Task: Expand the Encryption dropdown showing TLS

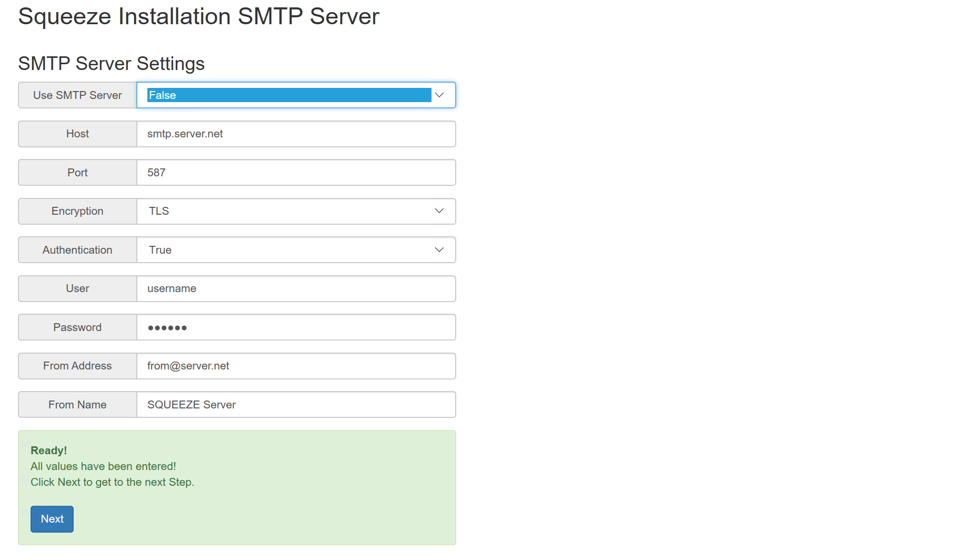Action: tap(296, 211)
